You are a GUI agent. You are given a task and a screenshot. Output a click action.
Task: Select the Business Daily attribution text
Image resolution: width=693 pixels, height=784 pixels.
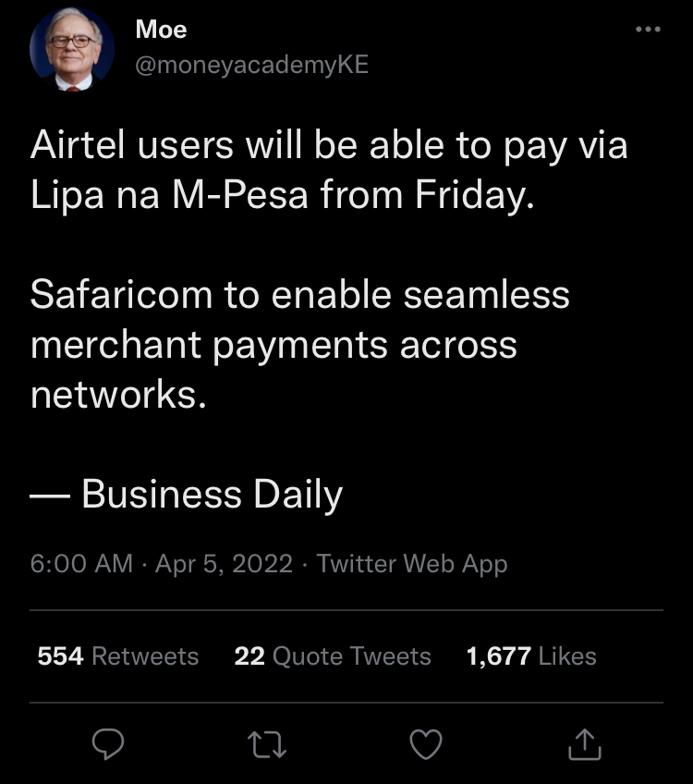click(x=212, y=494)
